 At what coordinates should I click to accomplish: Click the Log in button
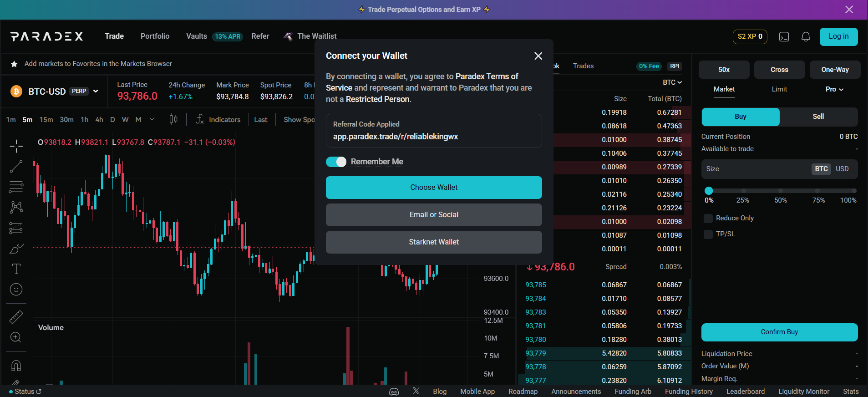click(838, 37)
